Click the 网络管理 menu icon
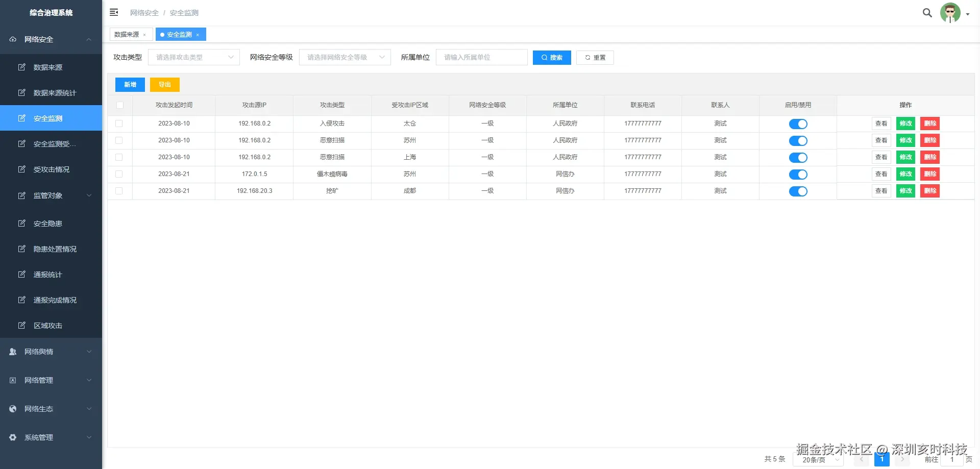980x469 pixels. point(13,380)
